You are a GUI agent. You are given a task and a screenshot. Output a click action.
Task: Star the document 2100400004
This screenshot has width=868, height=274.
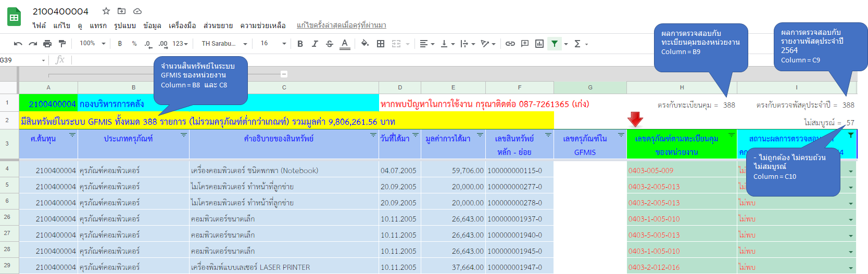point(106,11)
